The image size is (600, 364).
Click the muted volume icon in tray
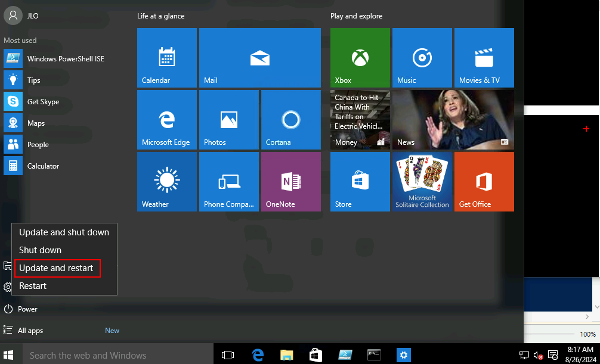pos(538,355)
